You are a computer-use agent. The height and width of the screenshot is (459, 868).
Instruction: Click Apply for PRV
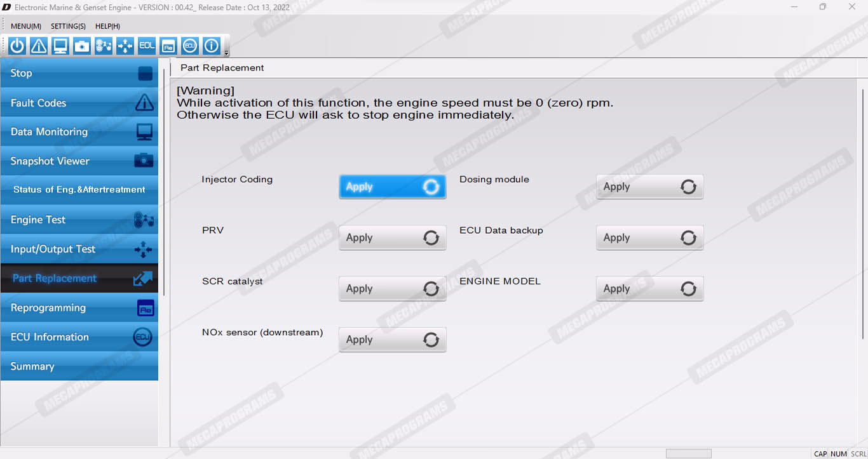point(393,237)
